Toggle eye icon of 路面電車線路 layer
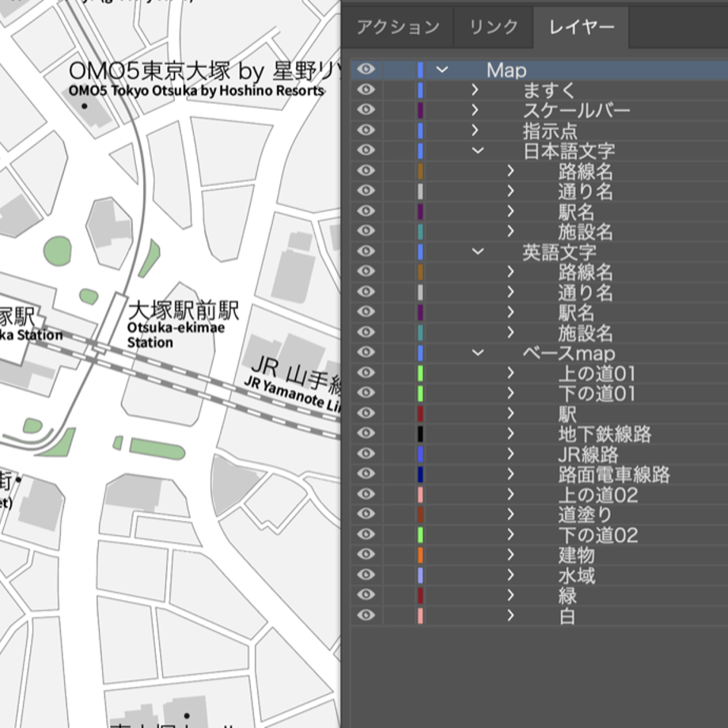Image resolution: width=728 pixels, height=728 pixels. (x=366, y=473)
